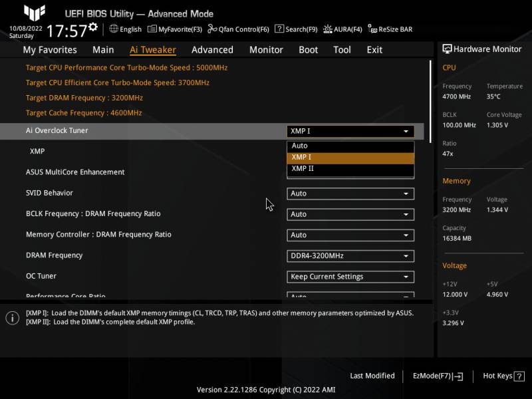The image size is (532, 399).
Task: Open BCLK Frequency DRAM Ratio dropdown
Action: 350,214
